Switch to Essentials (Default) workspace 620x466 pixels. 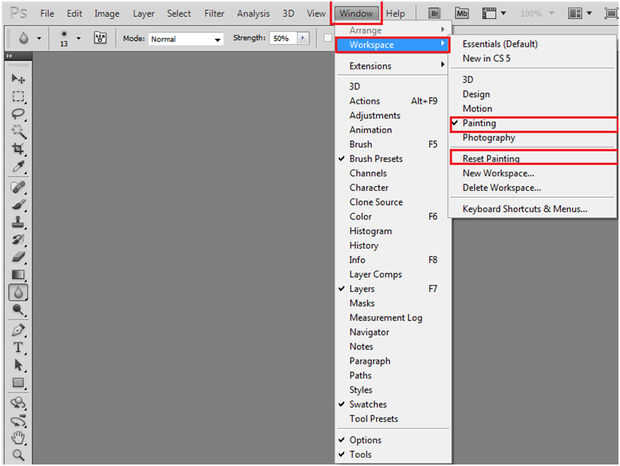532,44
